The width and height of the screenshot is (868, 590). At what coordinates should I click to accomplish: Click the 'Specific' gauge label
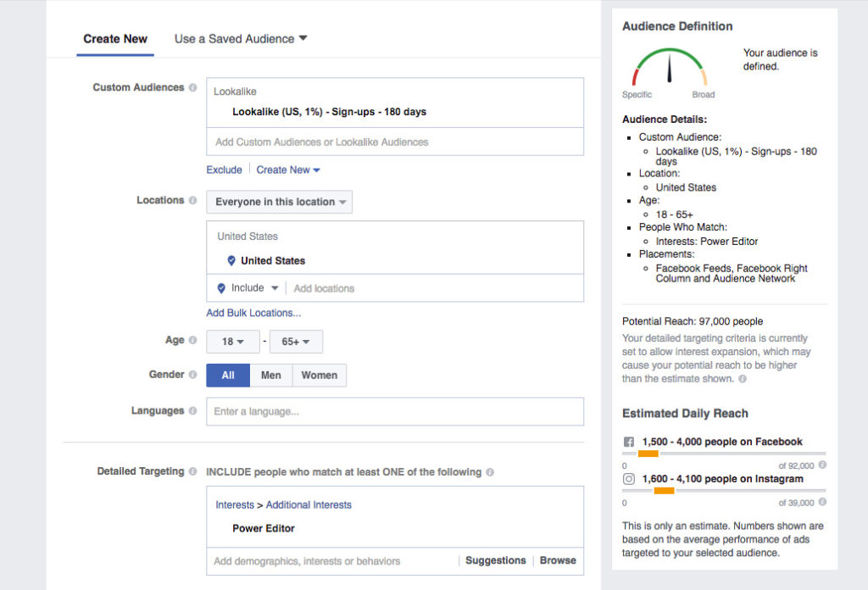coord(637,95)
